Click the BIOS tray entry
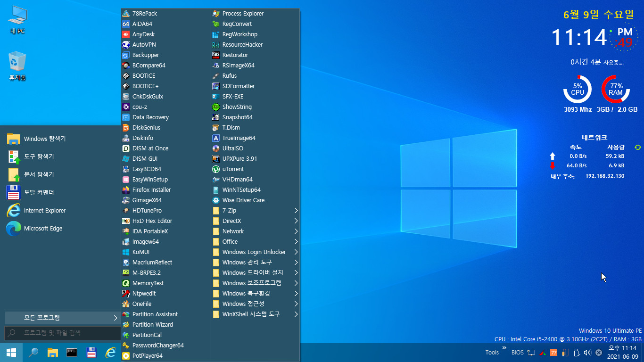 tap(517, 353)
